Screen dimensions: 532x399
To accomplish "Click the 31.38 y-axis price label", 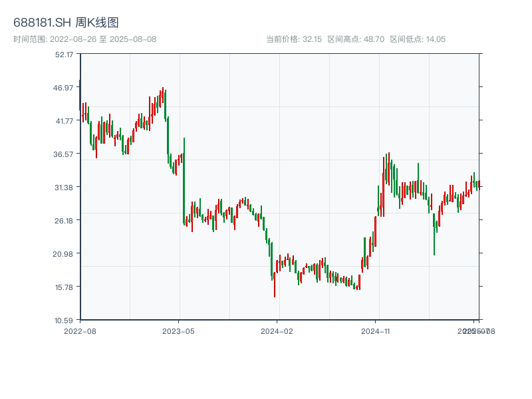I will click(x=65, y=188).
